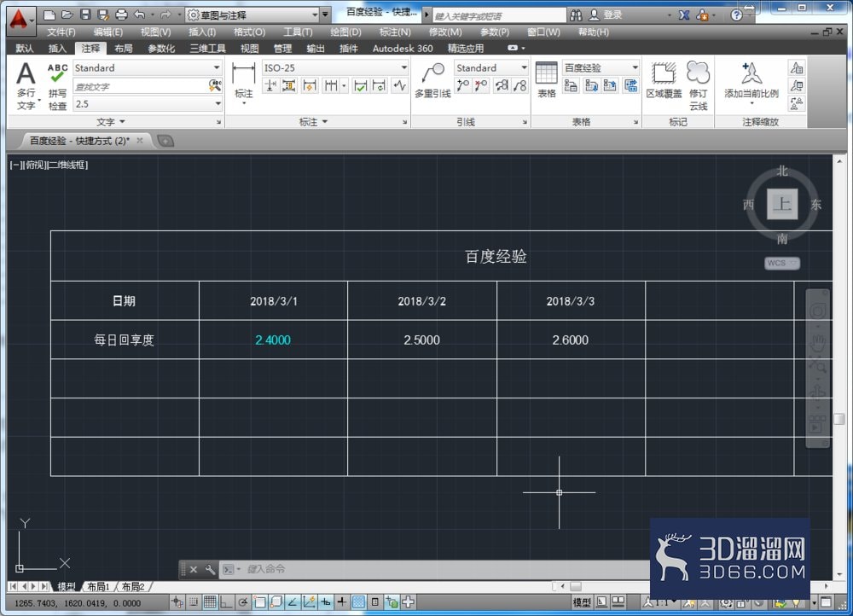
Task: Select the 多行文字 multiline text tool
Action: [x=26, y=86]
